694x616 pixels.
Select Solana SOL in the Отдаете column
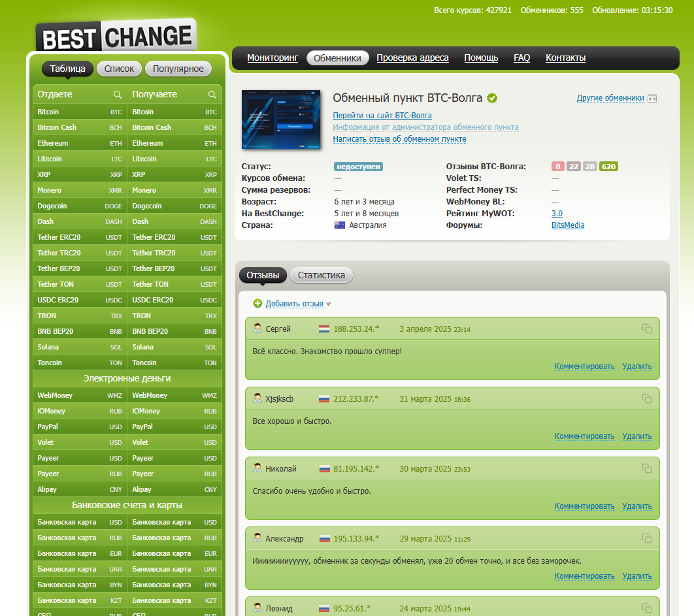[80, 348]
